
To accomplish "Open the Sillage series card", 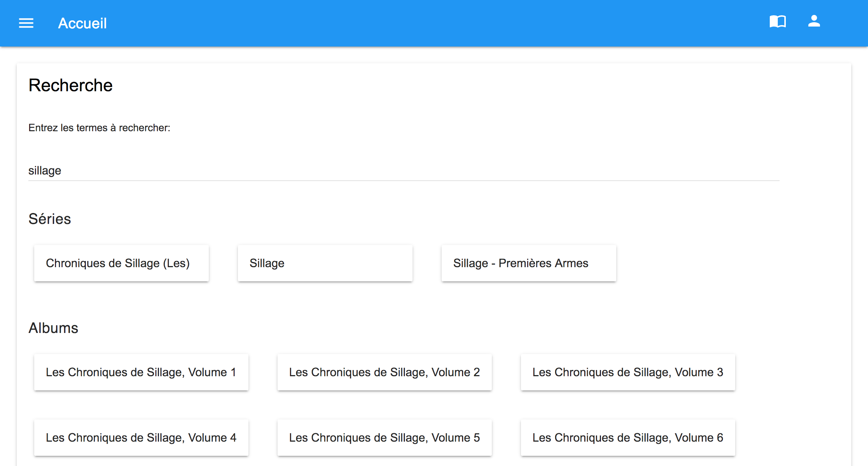I will click(x=325, y=263).
